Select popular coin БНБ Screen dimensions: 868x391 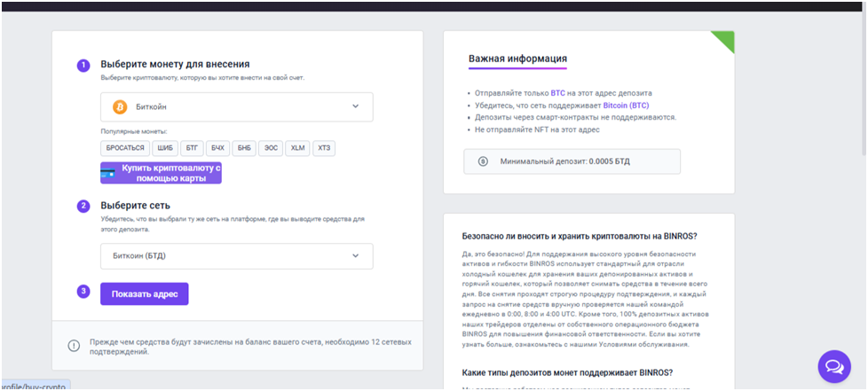coord(243,148)
